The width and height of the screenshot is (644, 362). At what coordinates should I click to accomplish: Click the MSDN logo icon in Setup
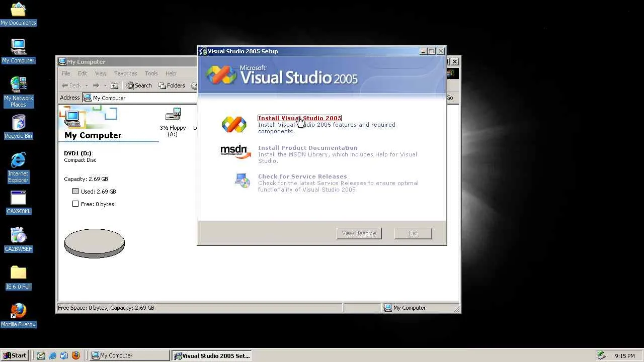tap(235, 152)
